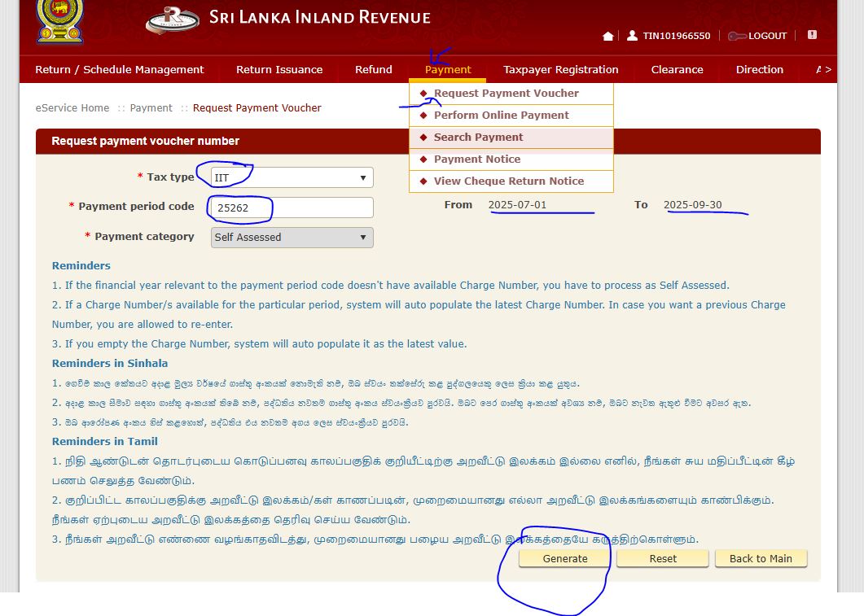Select Request Payment Voucher menu item
The width and height of the screenshot is (864, 616).
pos(506,94)
